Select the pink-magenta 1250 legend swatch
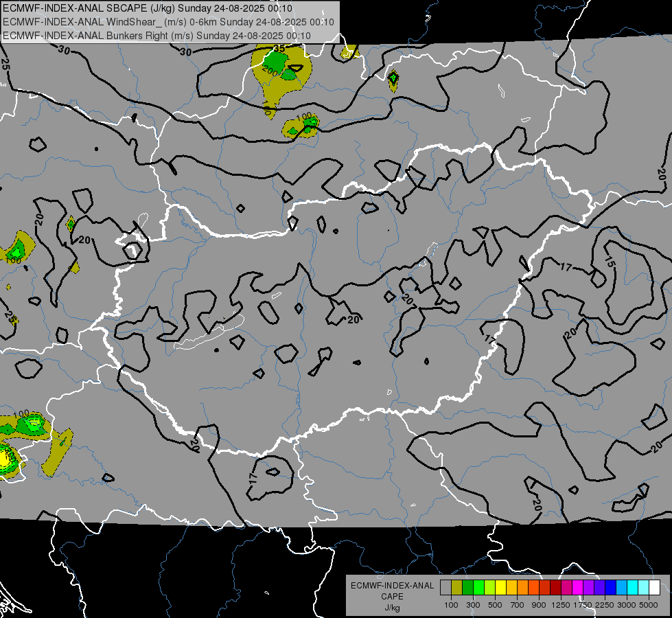Viewport: 672px width, 618px height. [566, 587]
